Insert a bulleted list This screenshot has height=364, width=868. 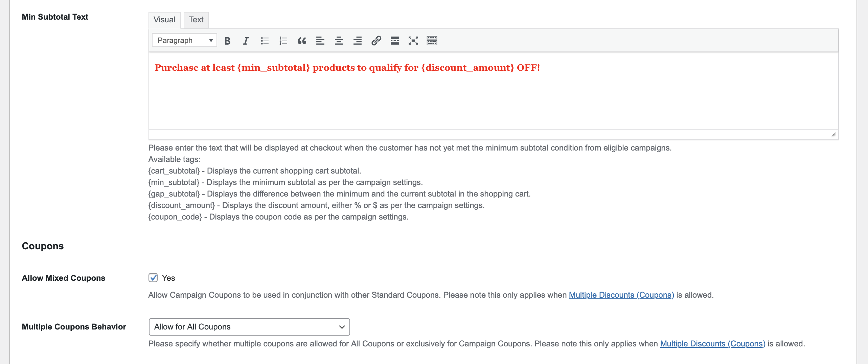(265, 41)
